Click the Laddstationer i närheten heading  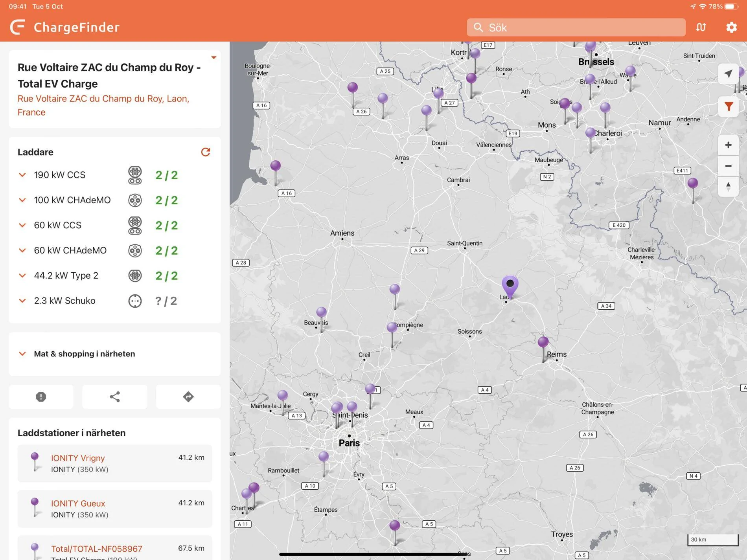pyautogui.click(x=72, y=433)
